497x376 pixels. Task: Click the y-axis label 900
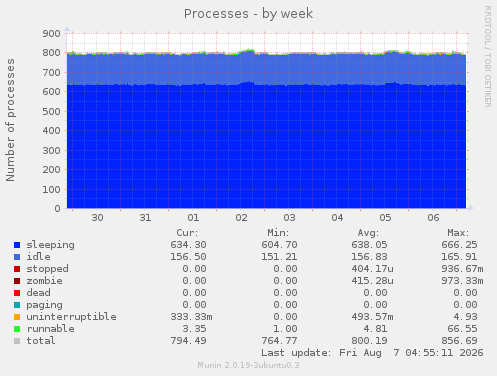(51, 33)
